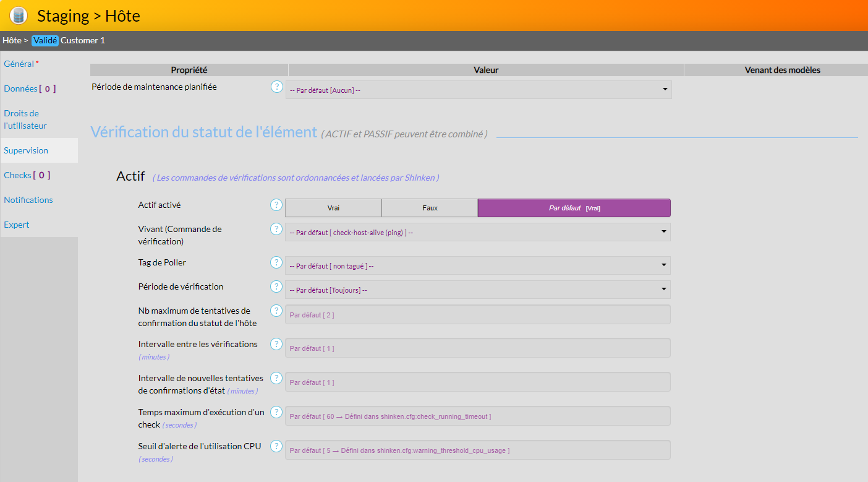
Task: Set Actif activé to Faux
Action: point(430,208)
